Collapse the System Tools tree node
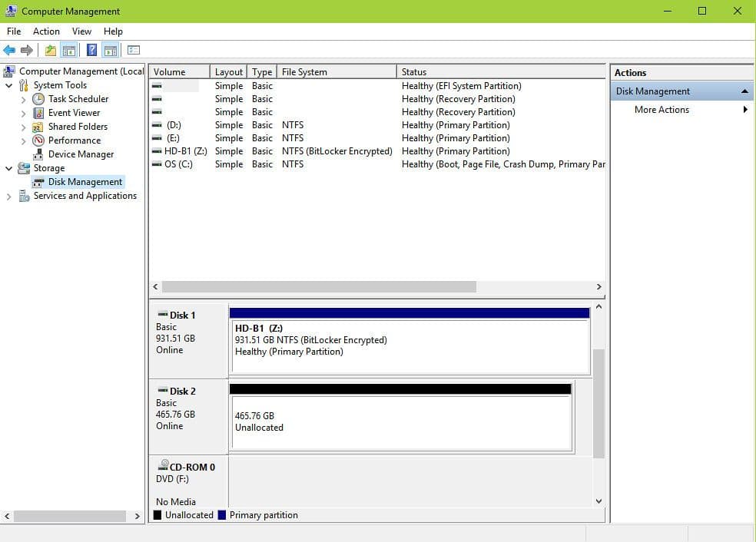This screenshot has width=756, height=542. point(8,85)
